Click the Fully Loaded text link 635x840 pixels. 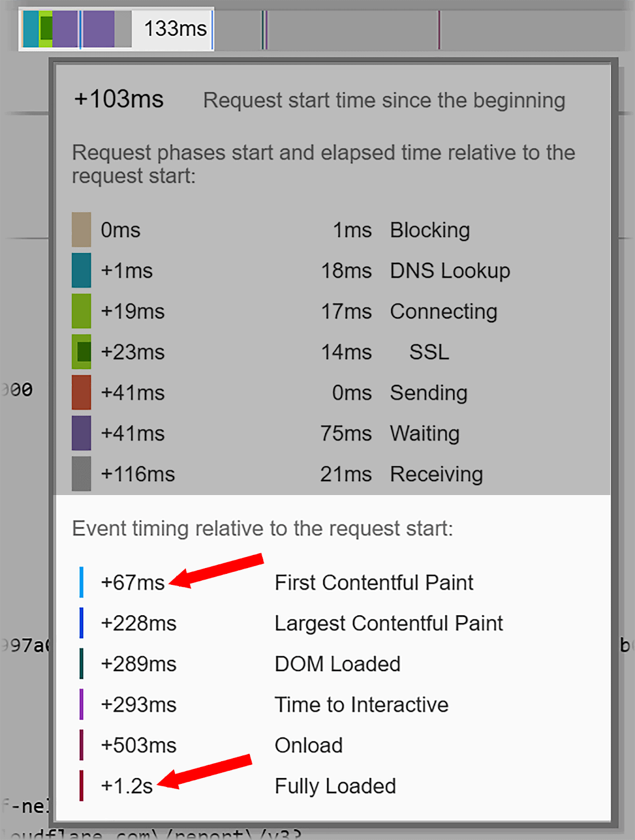pos(335,786)
